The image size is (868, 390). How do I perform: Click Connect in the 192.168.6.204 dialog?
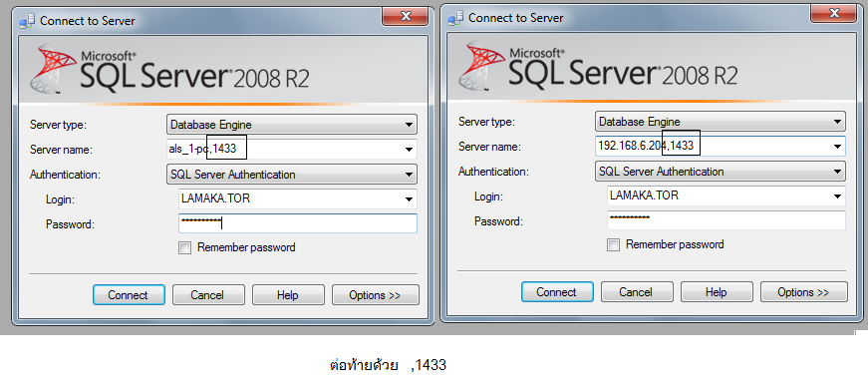tap(557, 292)
